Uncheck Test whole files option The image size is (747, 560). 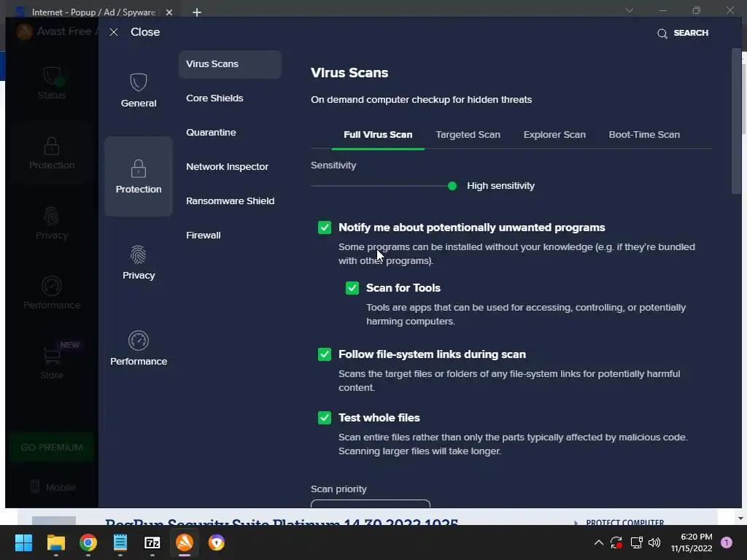(325, 418)
